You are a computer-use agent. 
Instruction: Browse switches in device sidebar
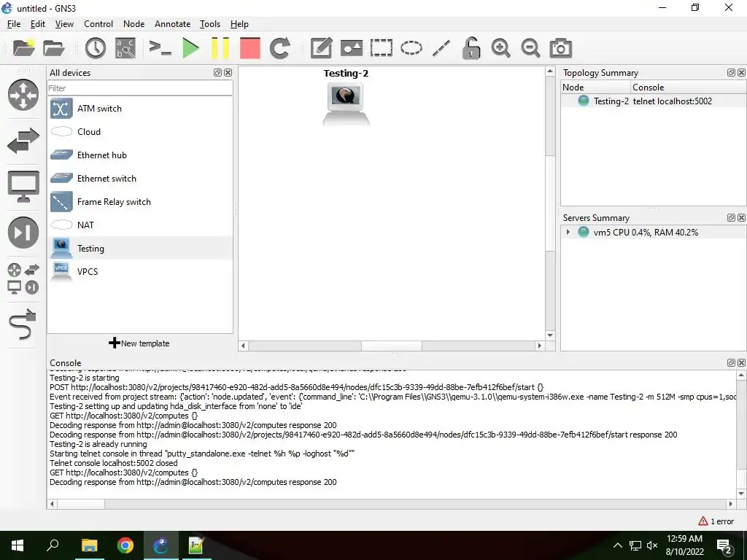tap(23, 141)
